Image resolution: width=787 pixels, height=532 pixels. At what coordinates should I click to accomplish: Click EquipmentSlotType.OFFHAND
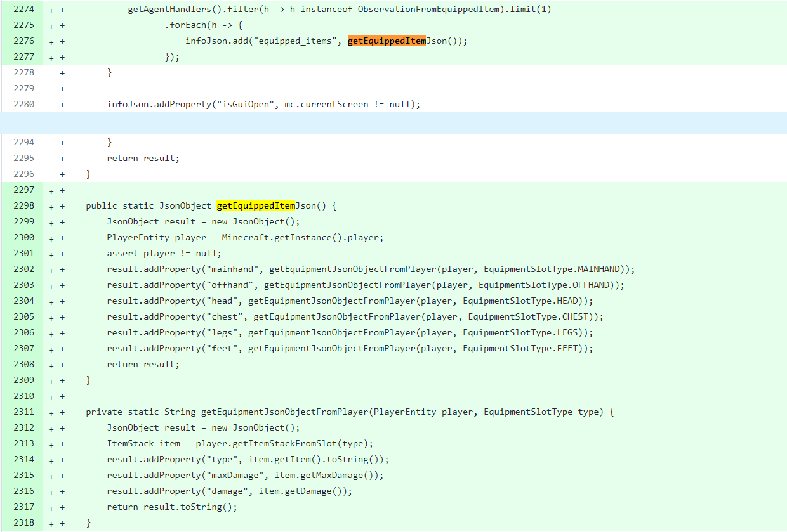(543, 285)
